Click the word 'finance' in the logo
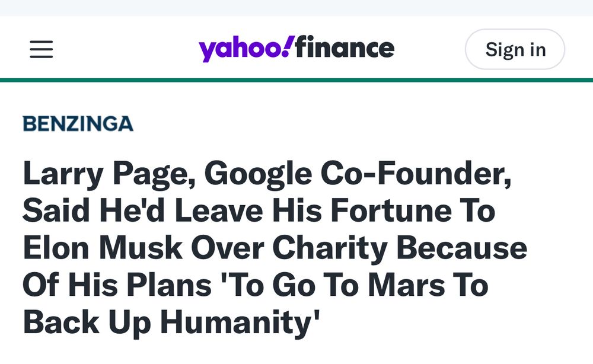The image size is (593, 364). pos(345,47)
